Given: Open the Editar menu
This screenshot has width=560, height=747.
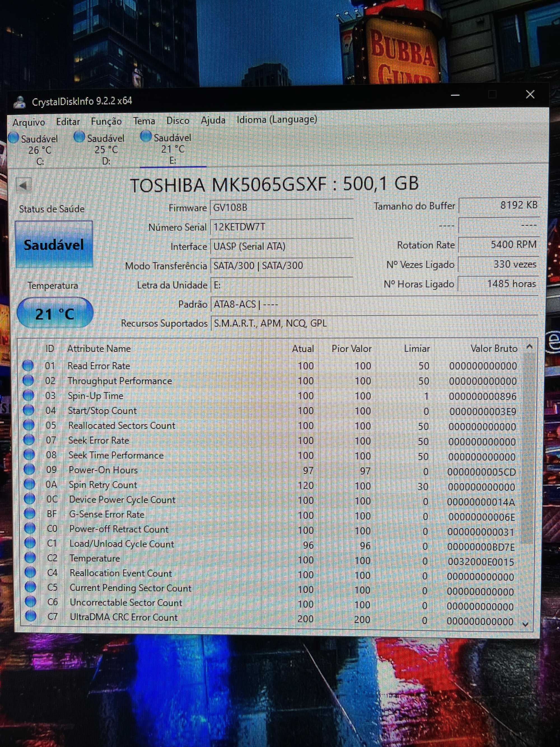Looking at the screenshot, I should (68, 122).
